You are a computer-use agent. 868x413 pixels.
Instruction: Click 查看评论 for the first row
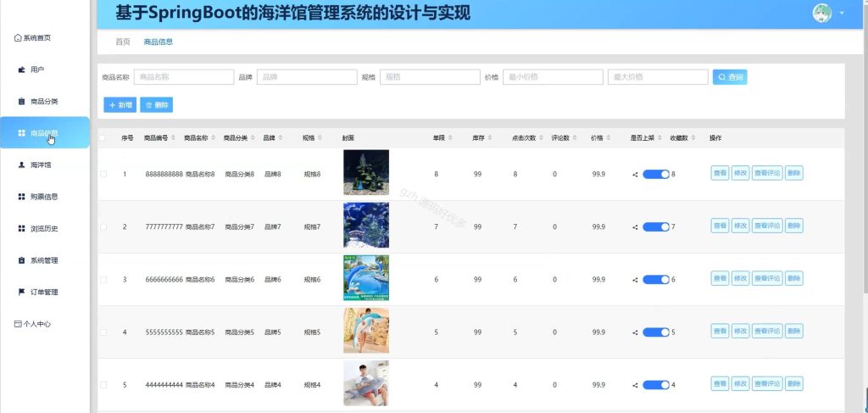click(x=767, y=173)
